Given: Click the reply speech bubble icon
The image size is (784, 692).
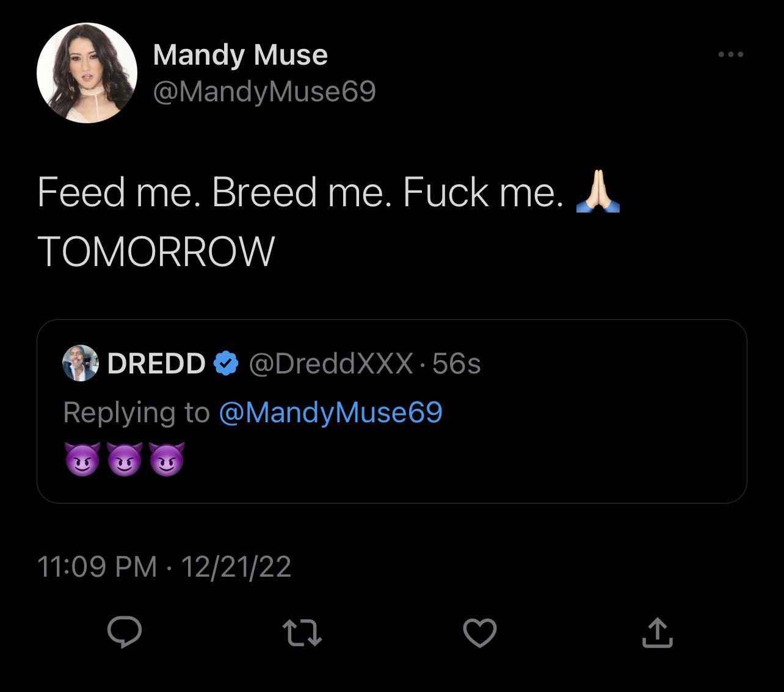Looking at the screenshot, I should [x=125, y=633].
